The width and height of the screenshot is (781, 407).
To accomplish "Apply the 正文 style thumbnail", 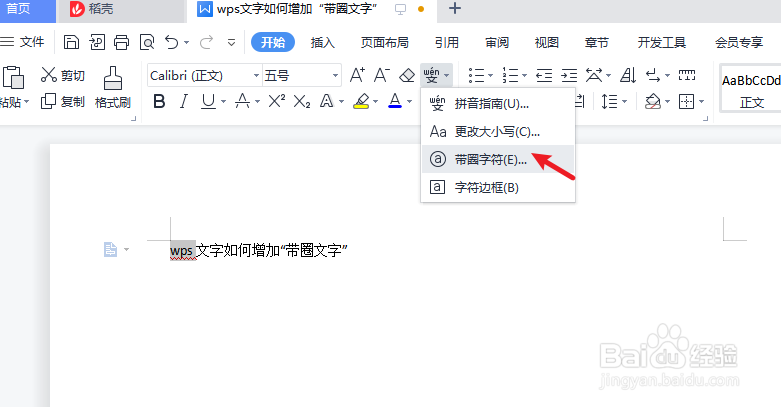I will (x=751, y=90).
